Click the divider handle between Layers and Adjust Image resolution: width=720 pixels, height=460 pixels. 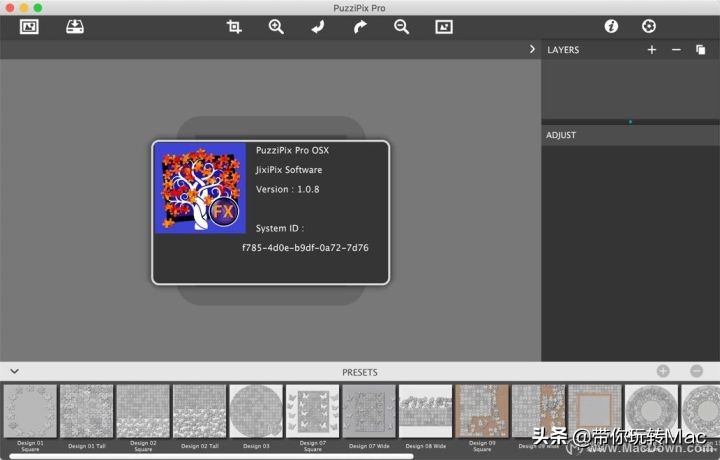(x=630, y=122)
